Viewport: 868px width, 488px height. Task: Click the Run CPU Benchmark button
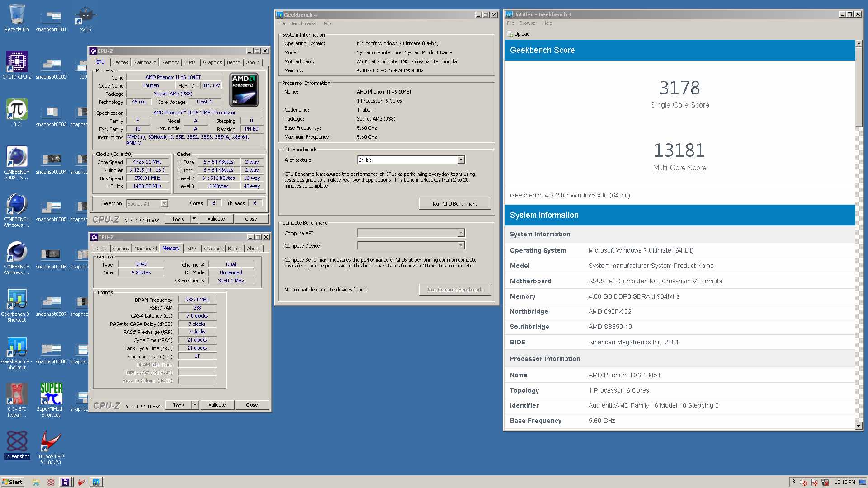455,204
